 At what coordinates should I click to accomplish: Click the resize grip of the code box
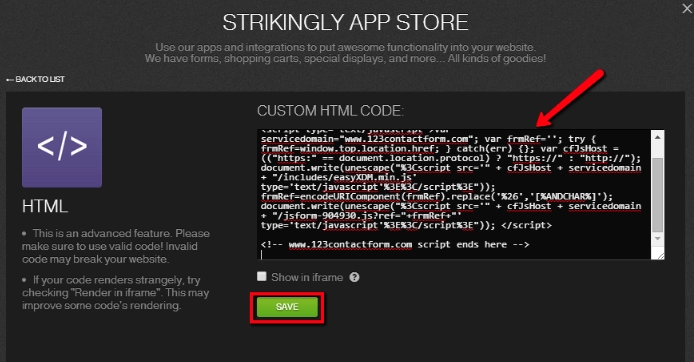click(x=660, y=255)
